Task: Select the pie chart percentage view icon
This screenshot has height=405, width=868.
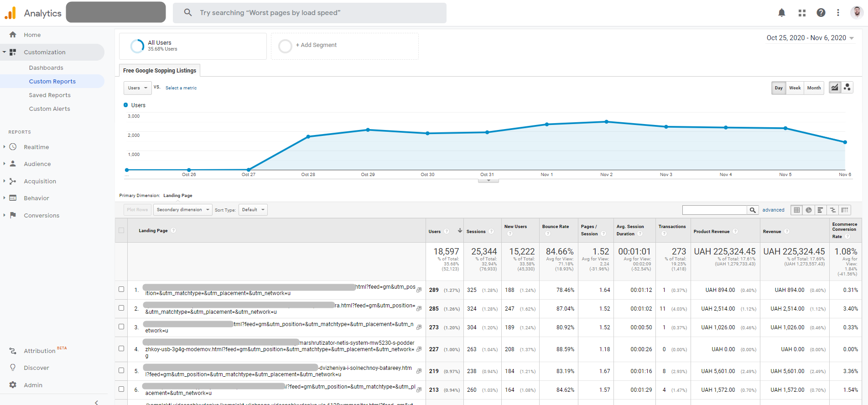Action: point(808,210)
